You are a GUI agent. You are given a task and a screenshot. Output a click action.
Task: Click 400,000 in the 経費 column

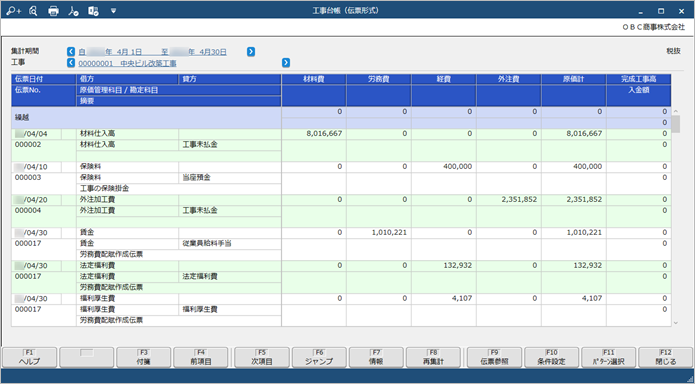(x=457, y=167)
